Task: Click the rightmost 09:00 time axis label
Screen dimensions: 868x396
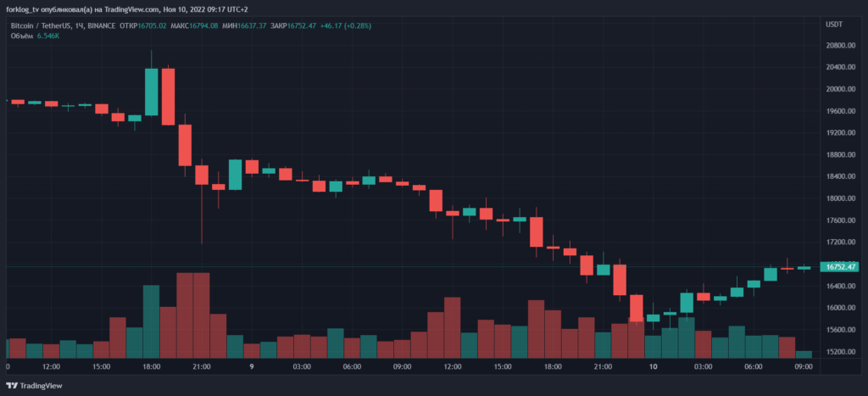Action: click(x=803, y=367)
